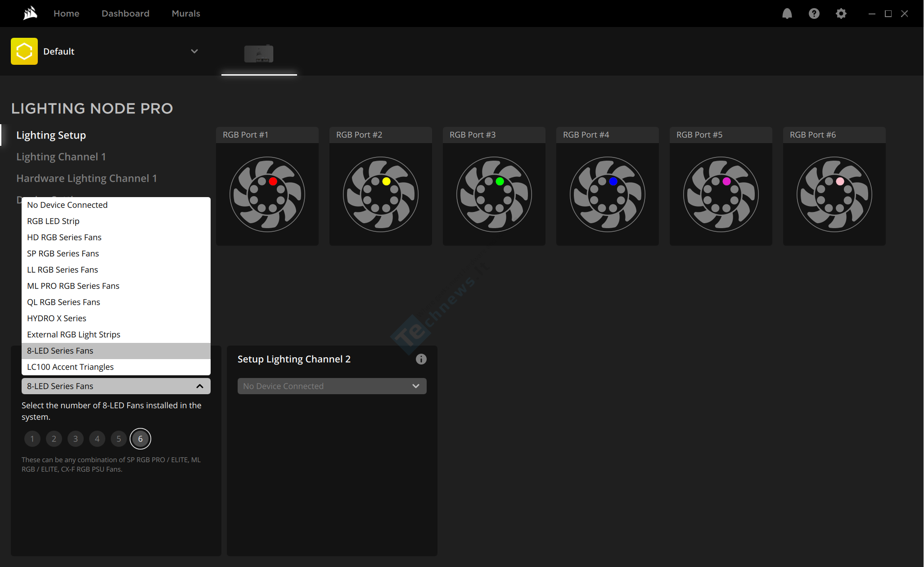Click the RGB Port #5 fan icon
Screen dimensions: 924x567
(x=721, y=194)
